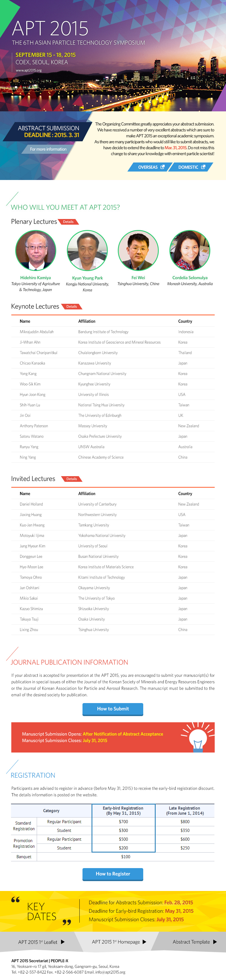Open the Invited Lectures Details tag
The width and height of the screenshot is (226, 980).
coord(71,479)
